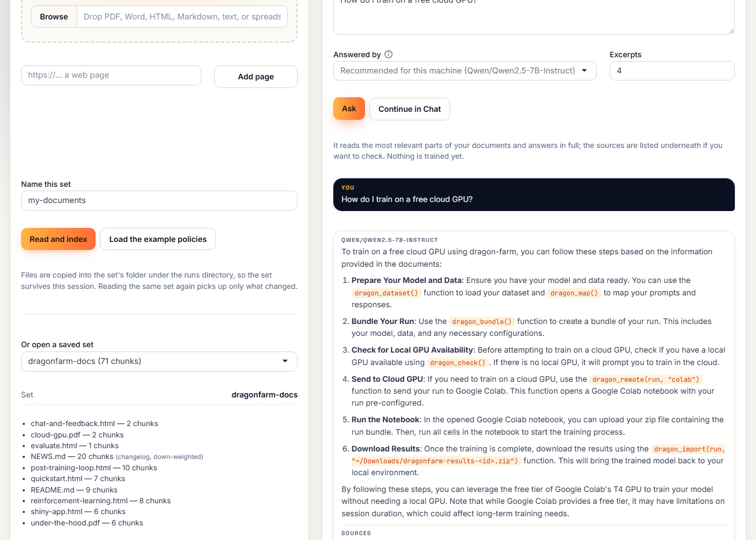This screenshot has width=756, height=540.
Task: Click the Prepare Your Model and Data step
Action: [407, 280]
